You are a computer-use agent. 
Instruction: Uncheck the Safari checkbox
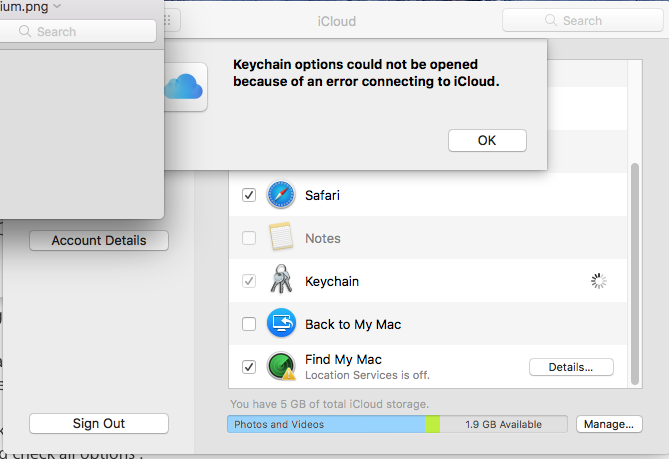click(x=249, y=195)
